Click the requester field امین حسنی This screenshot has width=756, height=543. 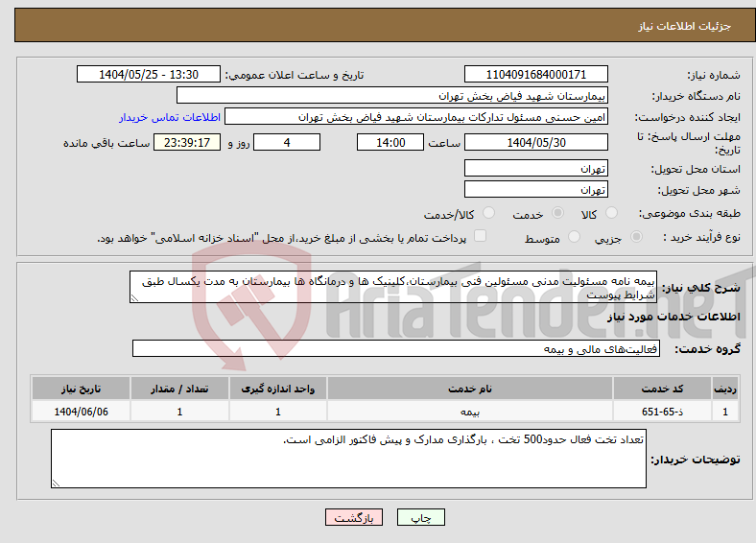[x=416, y=117]
